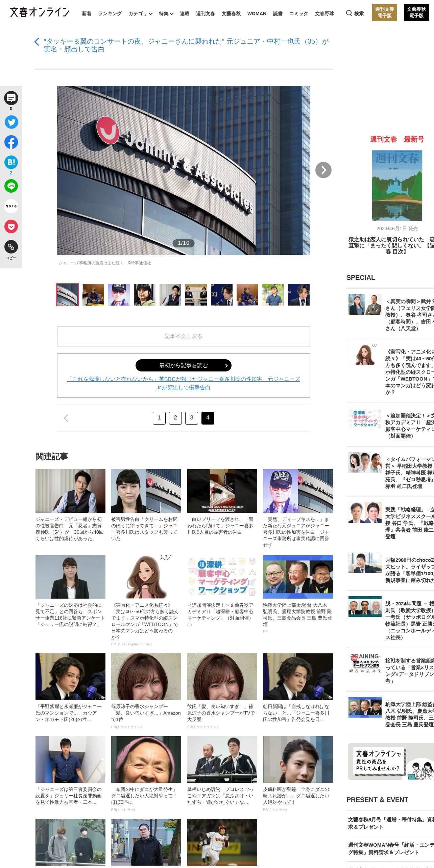434x868 pixels.
Task: Bookmark with Hatena B! icon
Action: (x=11, y=162)
